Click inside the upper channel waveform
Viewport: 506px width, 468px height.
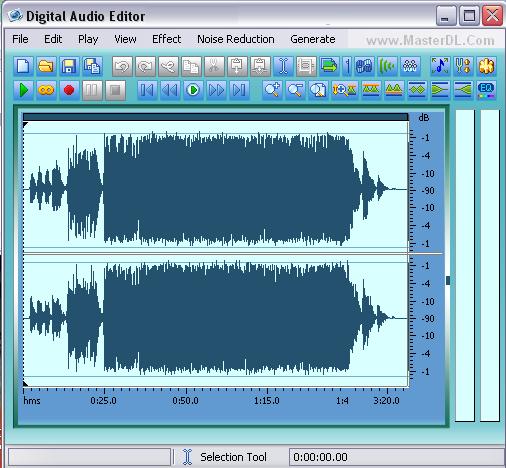pos(215,189)
